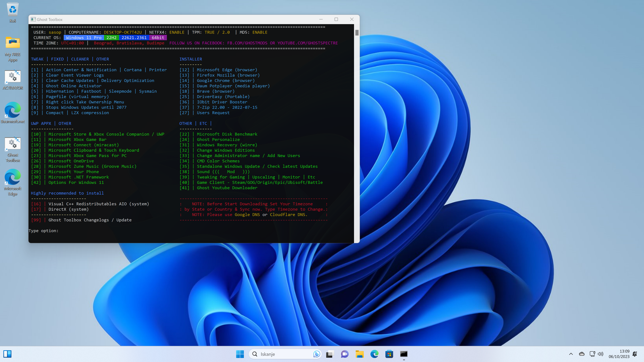Click option [16] Visual C++ Redistributables AIO
Screen dimensions: 644x362
(90, 204)
